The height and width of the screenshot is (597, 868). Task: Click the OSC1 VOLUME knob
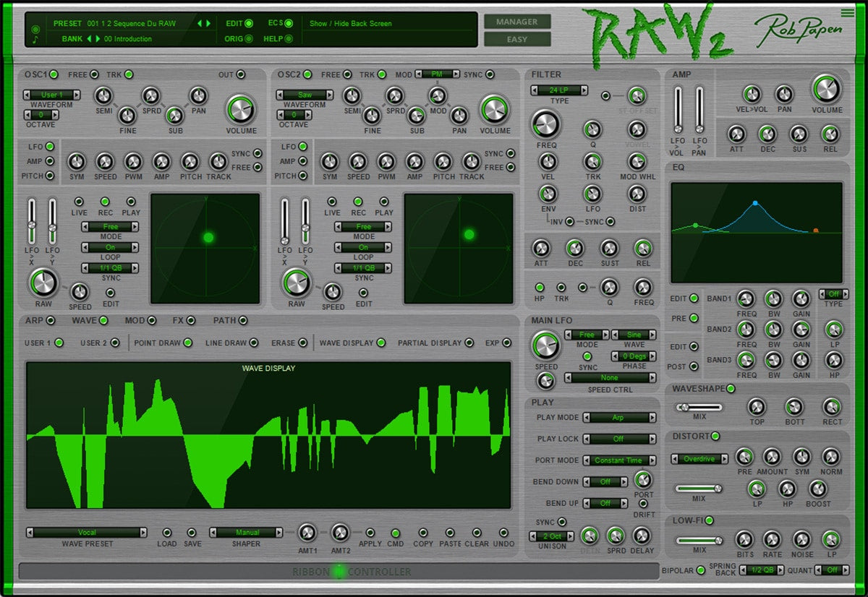(240, 109)
